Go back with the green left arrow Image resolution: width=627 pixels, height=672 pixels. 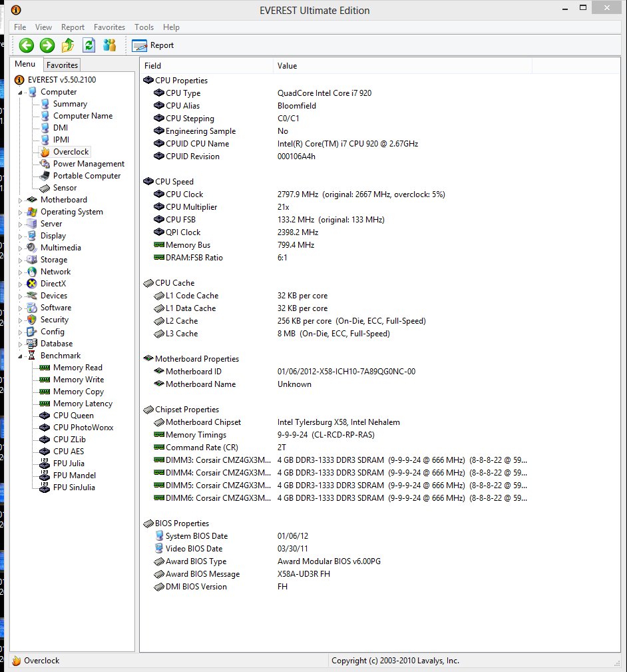coord(27,45)
